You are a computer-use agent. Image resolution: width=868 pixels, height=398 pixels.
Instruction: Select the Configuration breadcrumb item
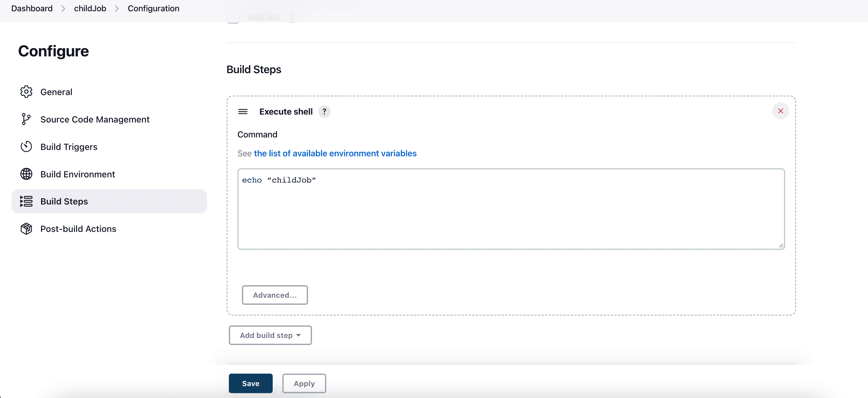pyautogui.click(x=153, y=8)
